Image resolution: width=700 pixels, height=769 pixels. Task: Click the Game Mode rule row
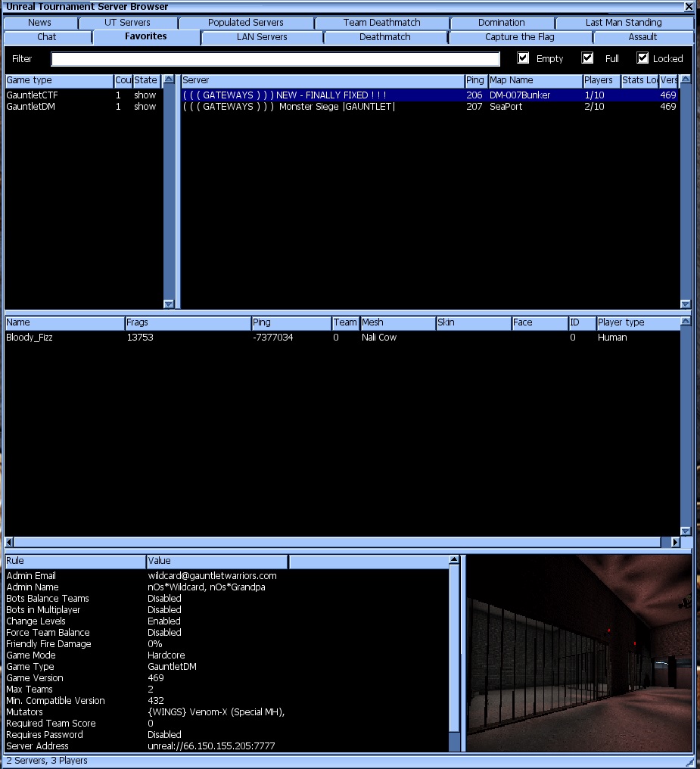click(226, 655)
